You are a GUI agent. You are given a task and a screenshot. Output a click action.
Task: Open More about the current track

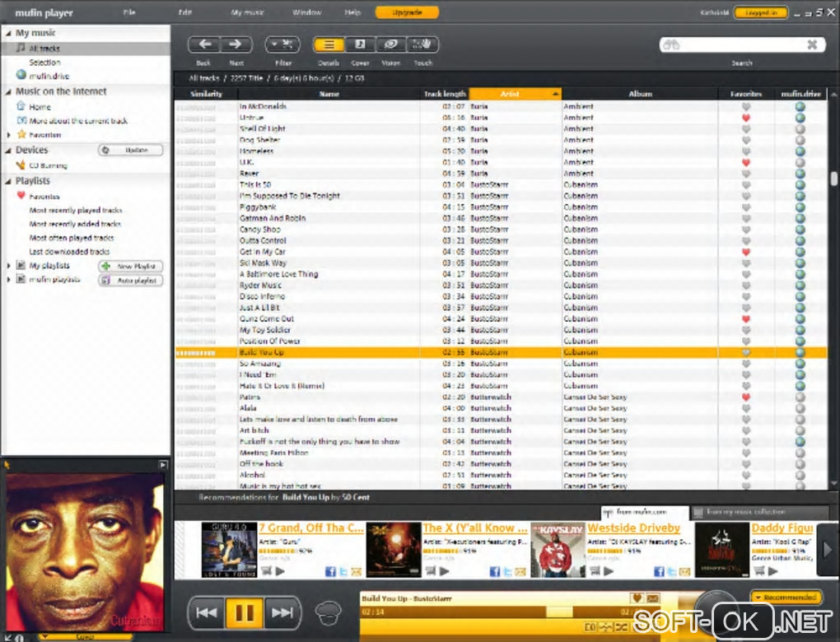pyautogui.click(x=78, y=121)
